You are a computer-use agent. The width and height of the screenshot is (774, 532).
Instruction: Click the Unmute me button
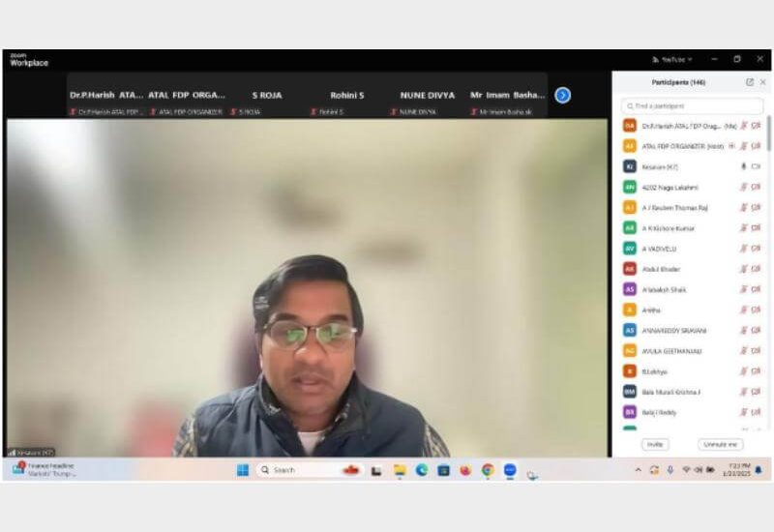point(720,444)
